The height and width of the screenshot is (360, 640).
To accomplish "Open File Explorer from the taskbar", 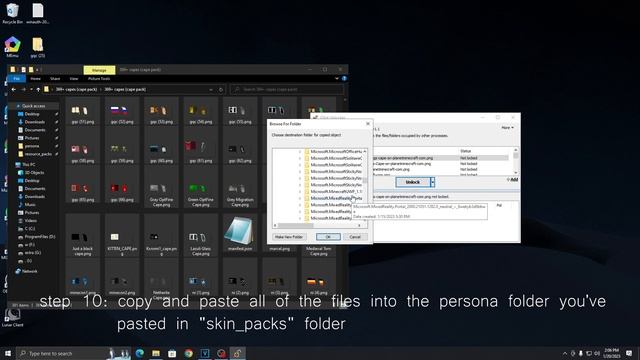I will [x=156, y=353].
